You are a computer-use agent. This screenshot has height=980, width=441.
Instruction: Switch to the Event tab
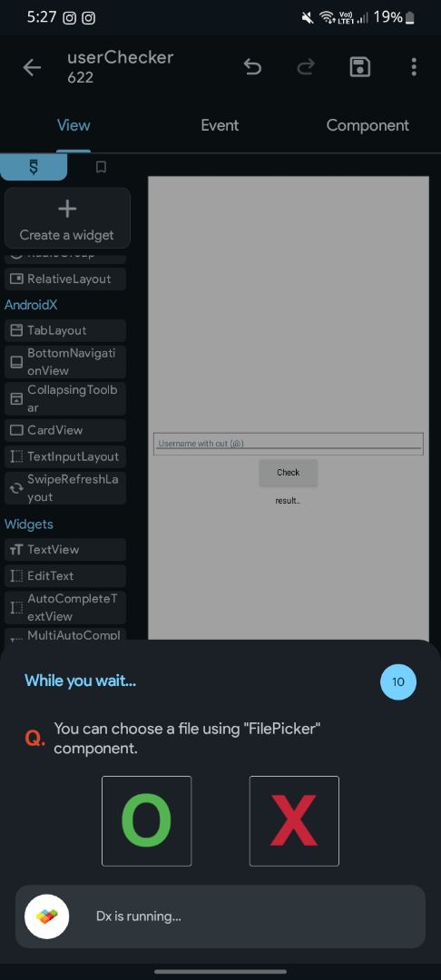[x=220, y=125]
